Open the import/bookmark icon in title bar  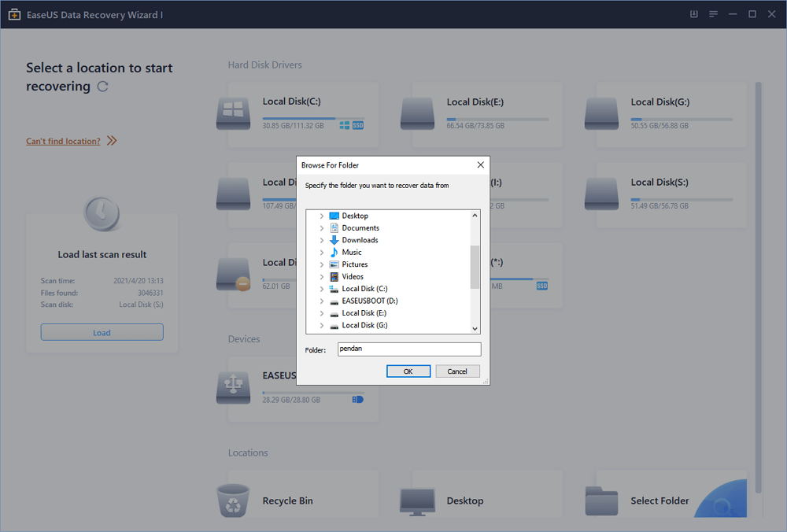(693, 14)
